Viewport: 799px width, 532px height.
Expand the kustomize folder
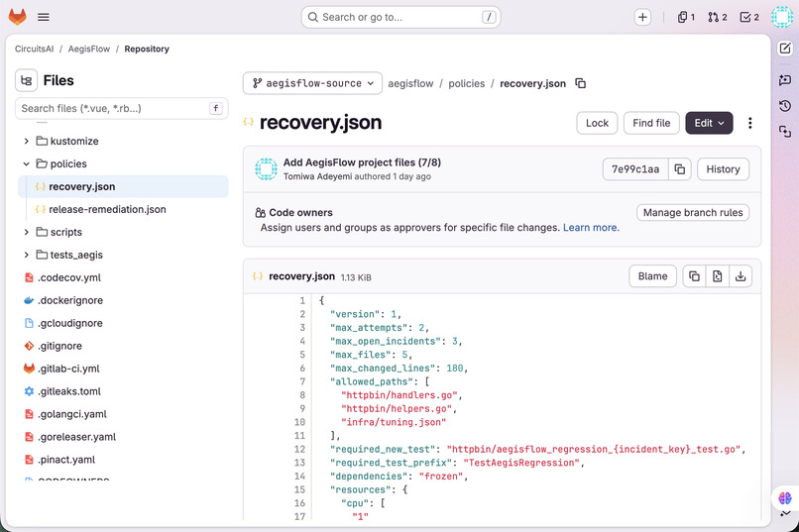27,141
